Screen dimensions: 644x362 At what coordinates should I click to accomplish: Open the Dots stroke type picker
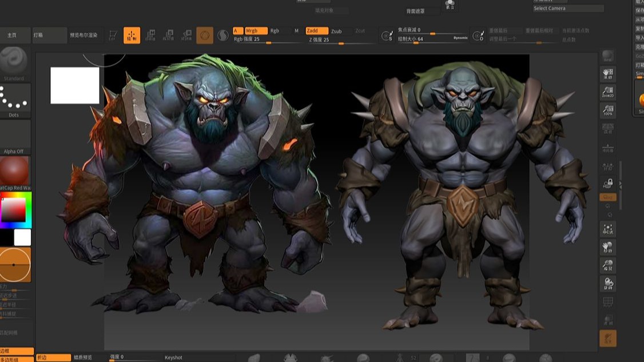pos(15,100)
